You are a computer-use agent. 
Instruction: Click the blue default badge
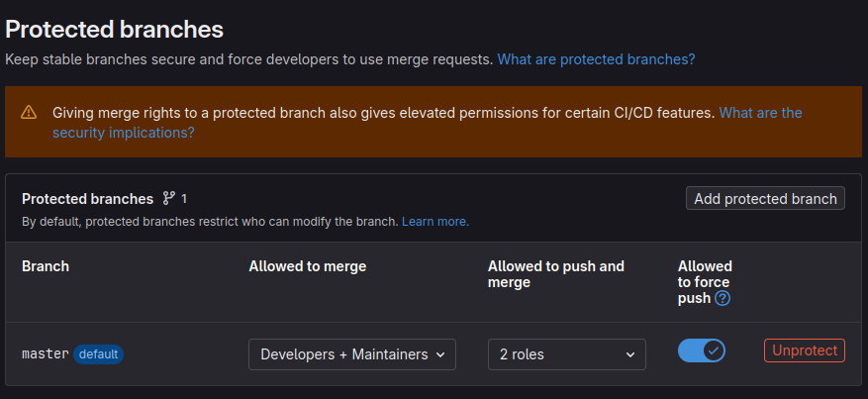98,354
